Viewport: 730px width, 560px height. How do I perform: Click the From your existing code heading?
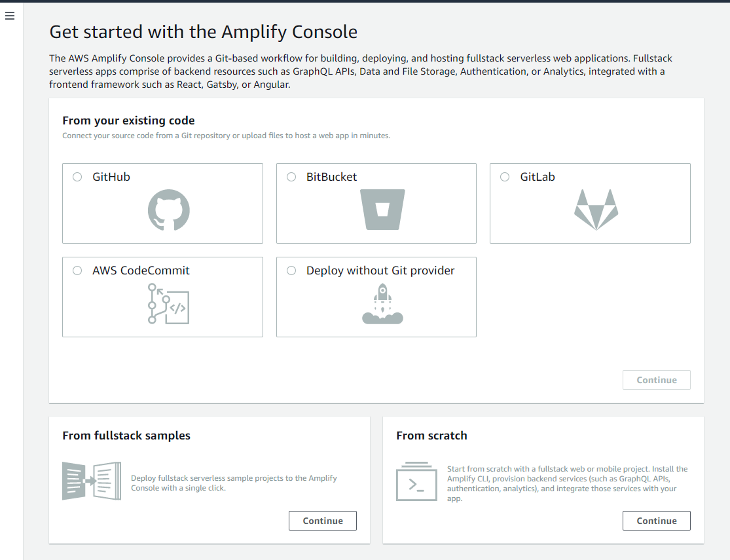click(128, 121)
